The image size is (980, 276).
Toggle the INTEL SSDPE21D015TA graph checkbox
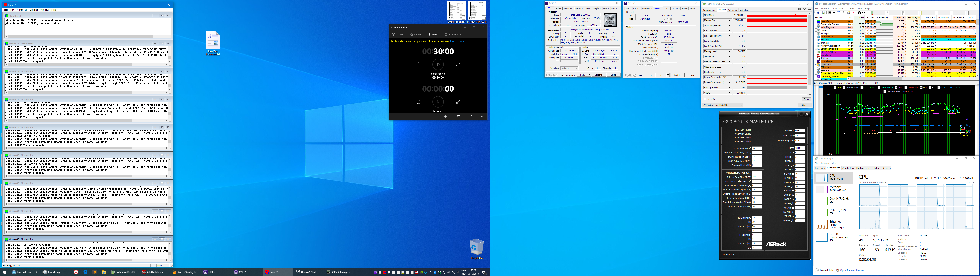(938, 88)
